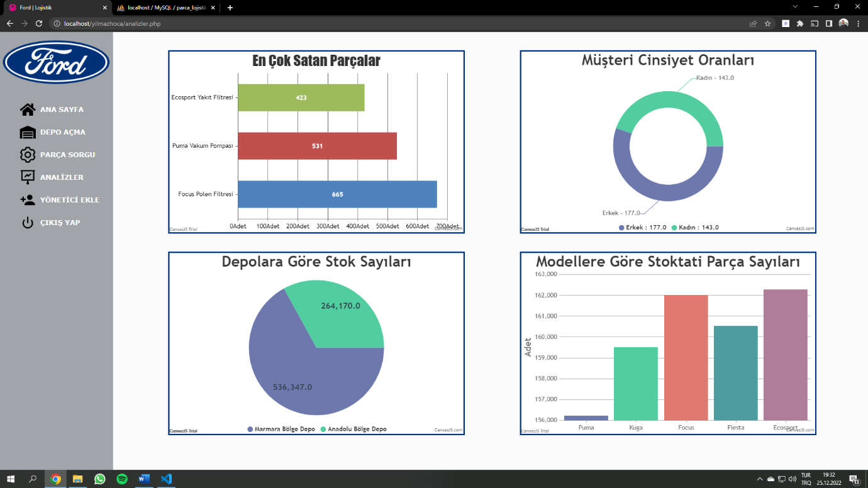Click the home icon beside Ana Sayfa

coord(28,109)
